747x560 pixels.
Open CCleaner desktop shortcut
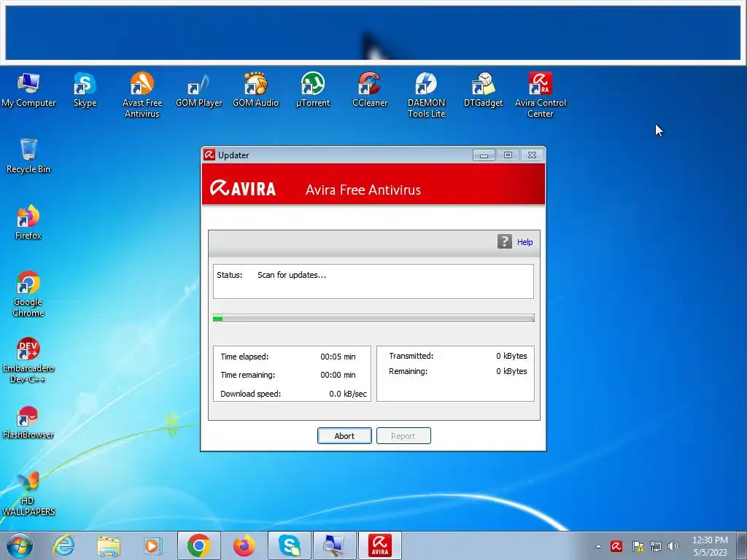pyautogui.click(x=370, y=90)
